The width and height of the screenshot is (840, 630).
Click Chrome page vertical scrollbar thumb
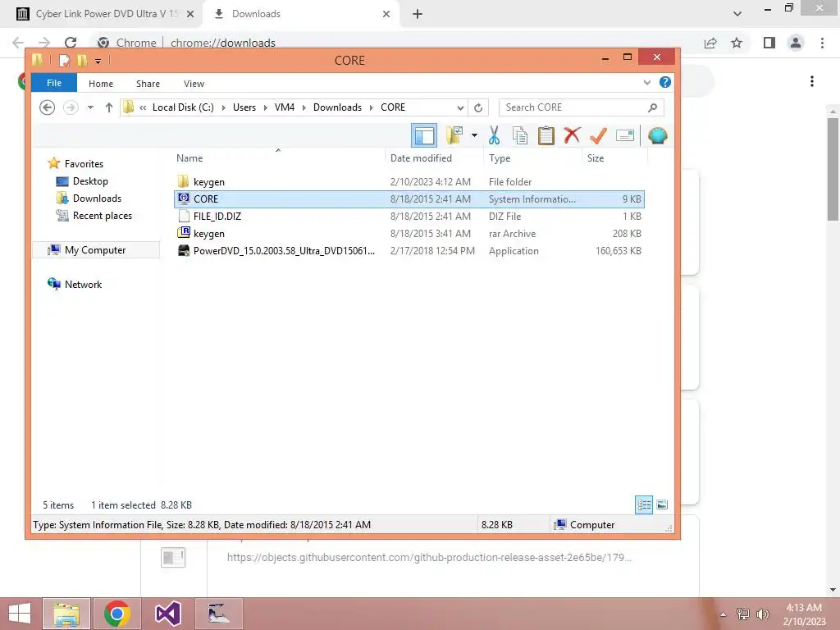pos(833,169)
